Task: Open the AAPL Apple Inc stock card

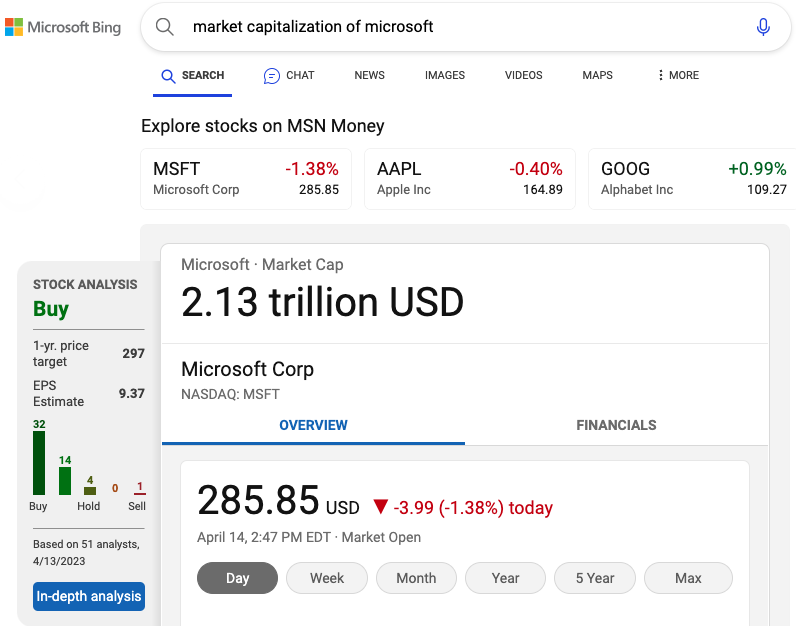Action: (470, 179)
